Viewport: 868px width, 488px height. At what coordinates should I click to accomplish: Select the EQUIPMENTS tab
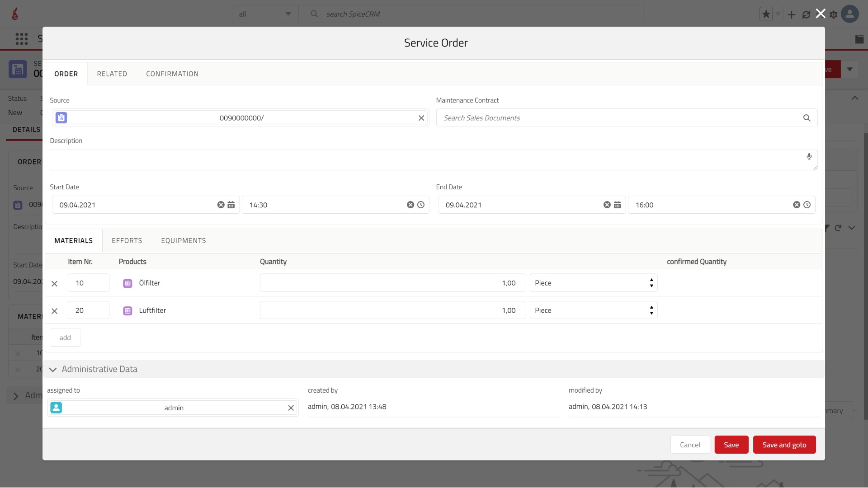point(184,241)
